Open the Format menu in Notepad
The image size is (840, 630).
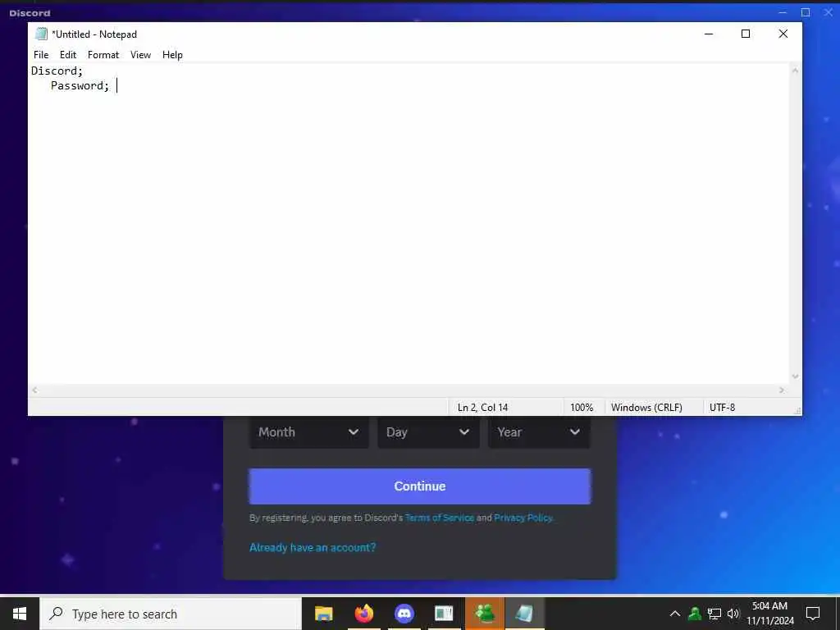[103, 55]
